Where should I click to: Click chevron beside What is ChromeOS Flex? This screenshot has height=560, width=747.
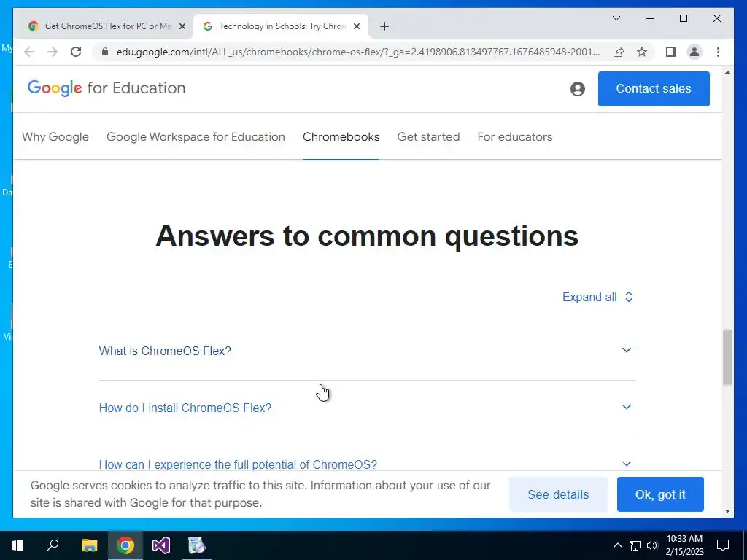pyautogui.click(x=627, y=350)
